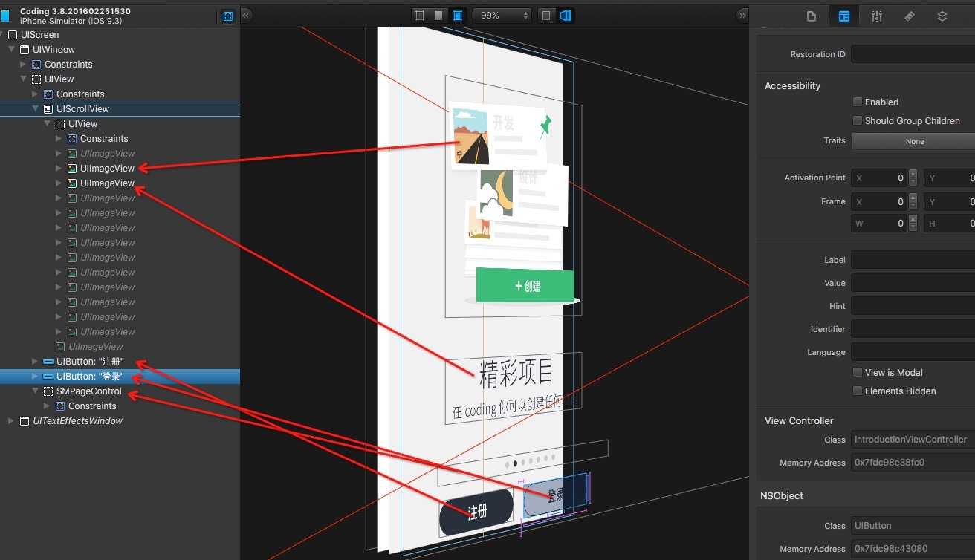This screenshot has width=975, height=560.
Task: Click the 登录 button in the canvas
Action: (554, 496)
